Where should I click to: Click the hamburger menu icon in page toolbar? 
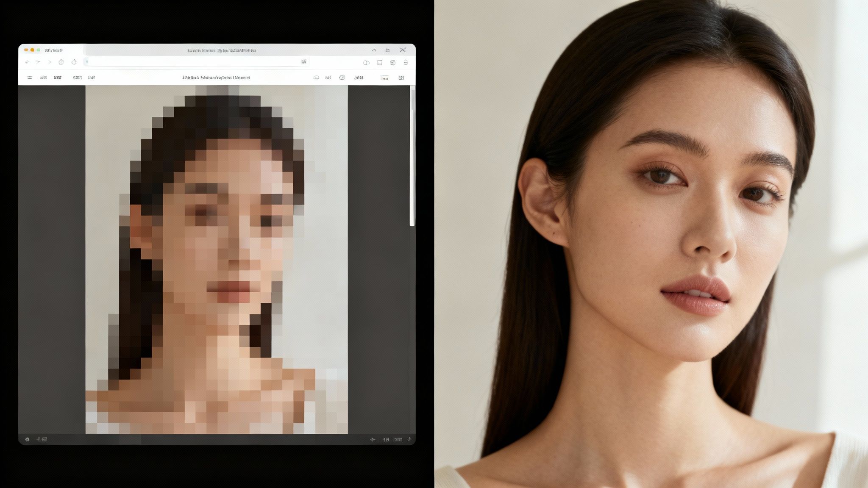30,78
